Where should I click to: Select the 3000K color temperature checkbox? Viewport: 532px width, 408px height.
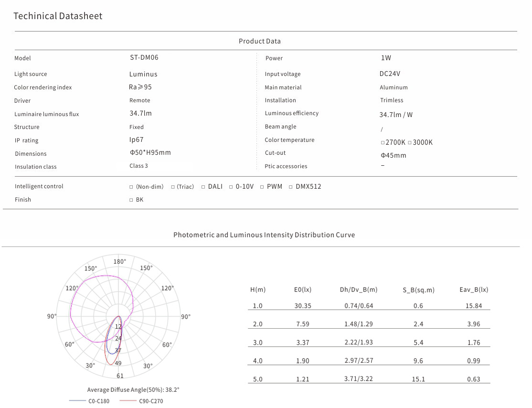(410, 143)
